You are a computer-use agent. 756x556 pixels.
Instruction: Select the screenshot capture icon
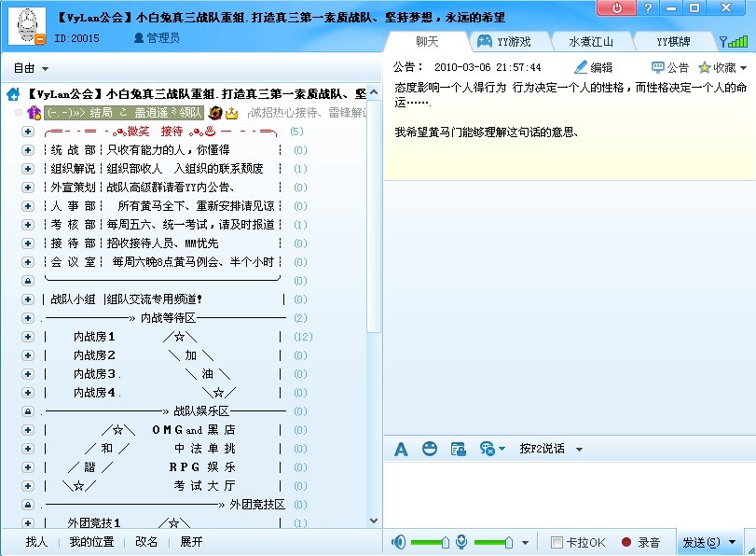coord(458,449)
